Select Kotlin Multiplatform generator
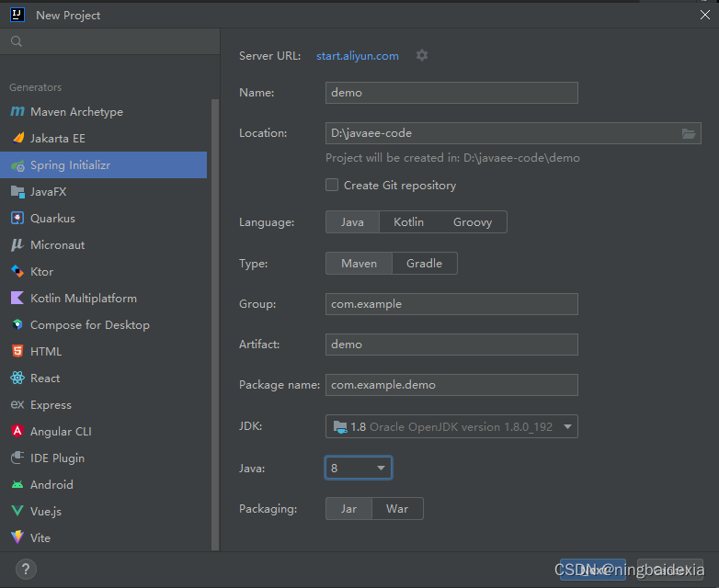Viewport: 719px width, 588px height. [x=103, y=298]
